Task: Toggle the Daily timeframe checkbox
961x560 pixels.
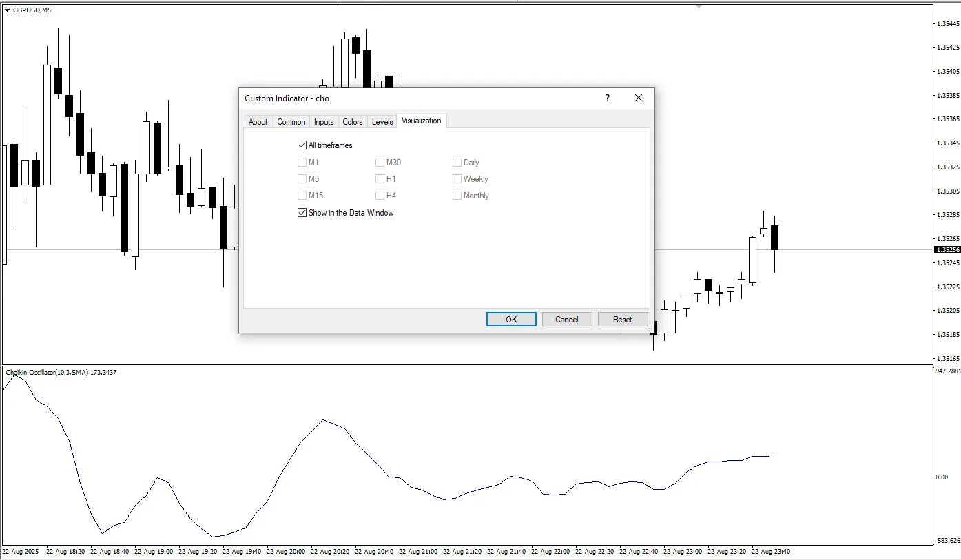Action: [457, 163]
